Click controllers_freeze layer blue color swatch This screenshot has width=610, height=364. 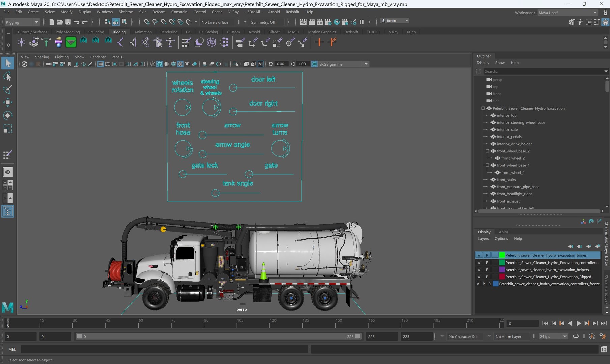(496, 284)
